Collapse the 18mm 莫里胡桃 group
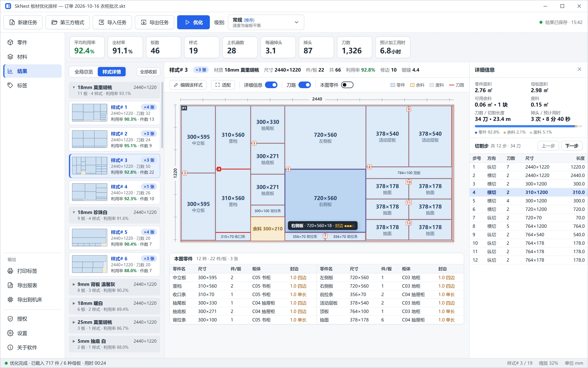 (114, 90)
